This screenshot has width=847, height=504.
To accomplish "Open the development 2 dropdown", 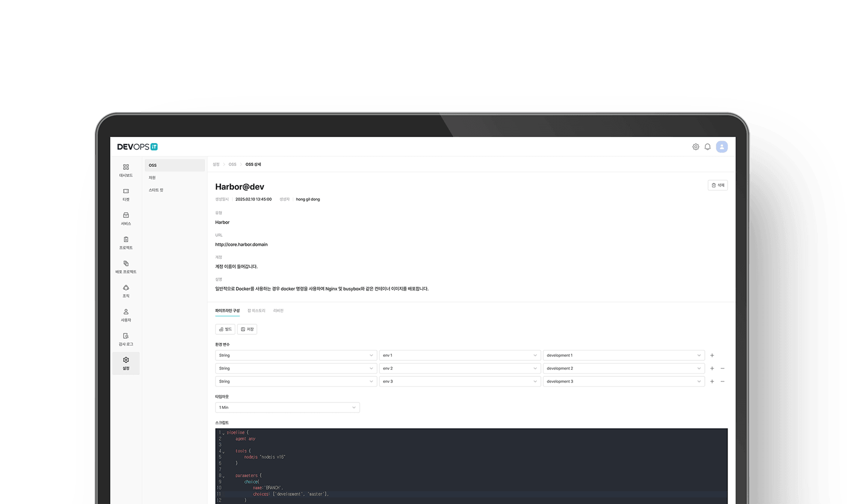I will click(x=623, y=368).
